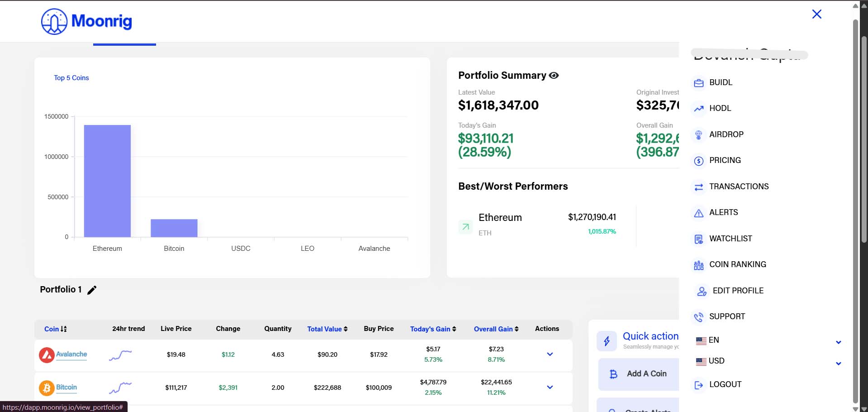Expand Bitcoin row actions chevron

pyautogui.click(x=550, y=388)
